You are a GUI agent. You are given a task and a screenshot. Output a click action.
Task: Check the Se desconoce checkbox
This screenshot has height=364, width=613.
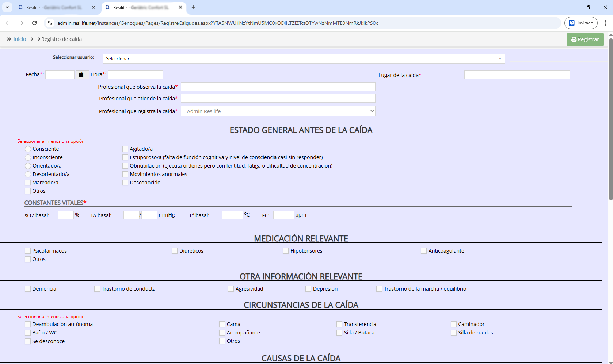tap(28, 341)
